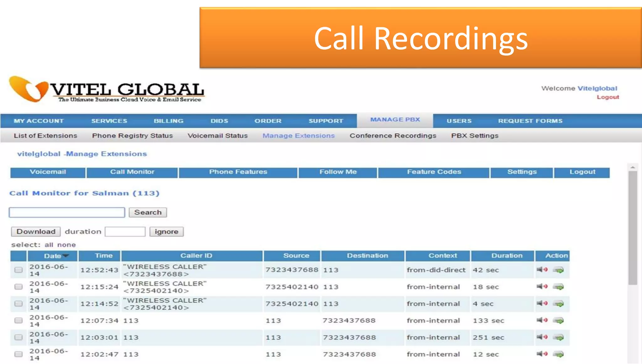Screen dimensions: 642x364
Task: Focus the search text field
Action: tap(67, 213)
